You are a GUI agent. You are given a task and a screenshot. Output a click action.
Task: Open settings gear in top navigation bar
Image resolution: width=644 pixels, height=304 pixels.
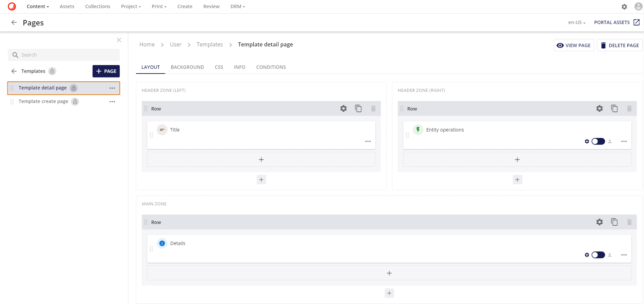(x=624, y=6)
